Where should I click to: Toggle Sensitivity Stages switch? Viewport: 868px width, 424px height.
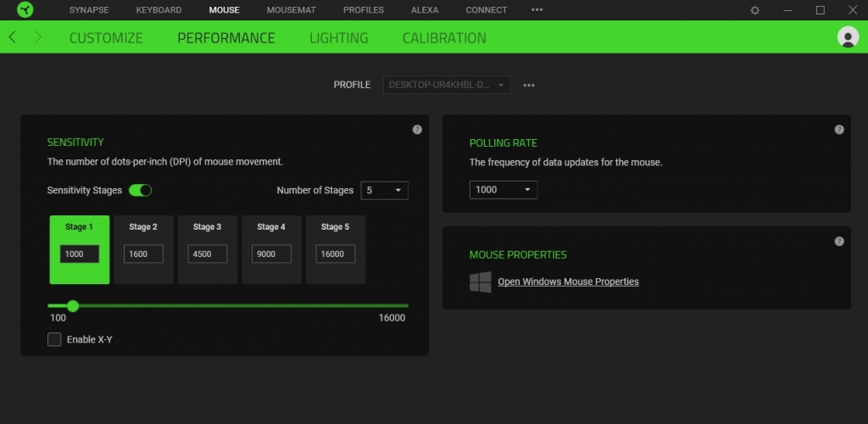coord(140,190)
